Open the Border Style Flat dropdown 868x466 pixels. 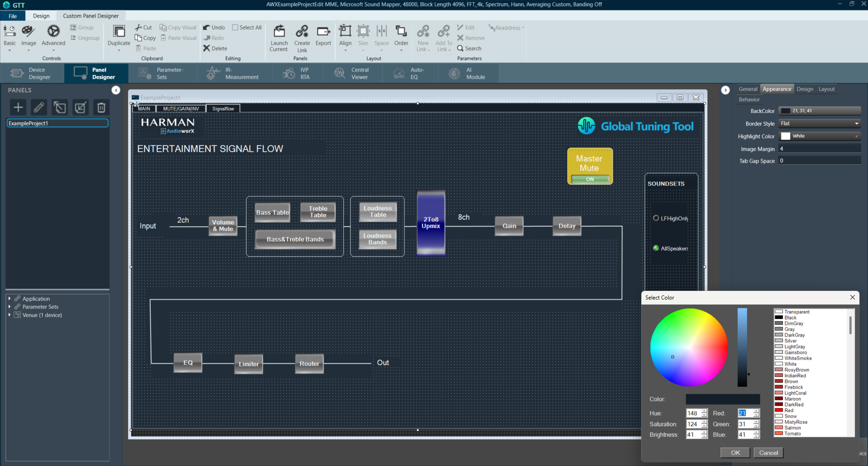click(x=820, y=124)
